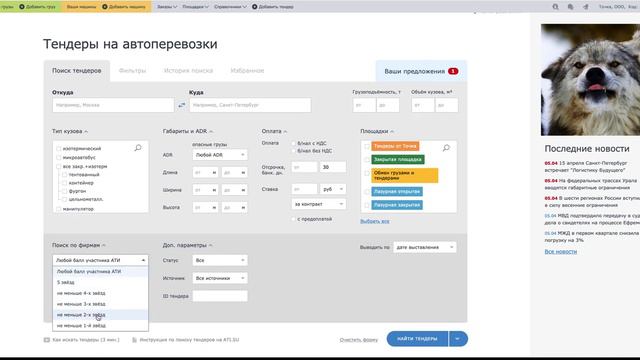640x360 pixels.
Task: Check the "фургон" body type
Action: [x=64, y=191]
